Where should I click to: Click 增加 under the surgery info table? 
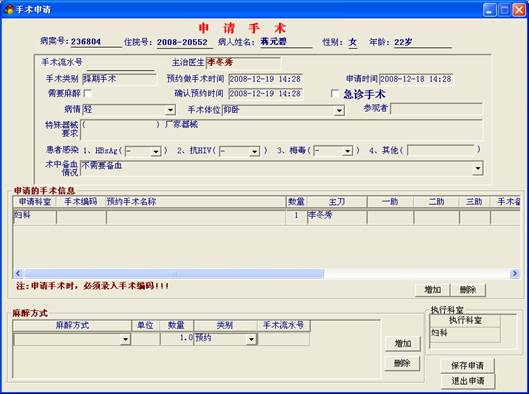click(432, 289)
